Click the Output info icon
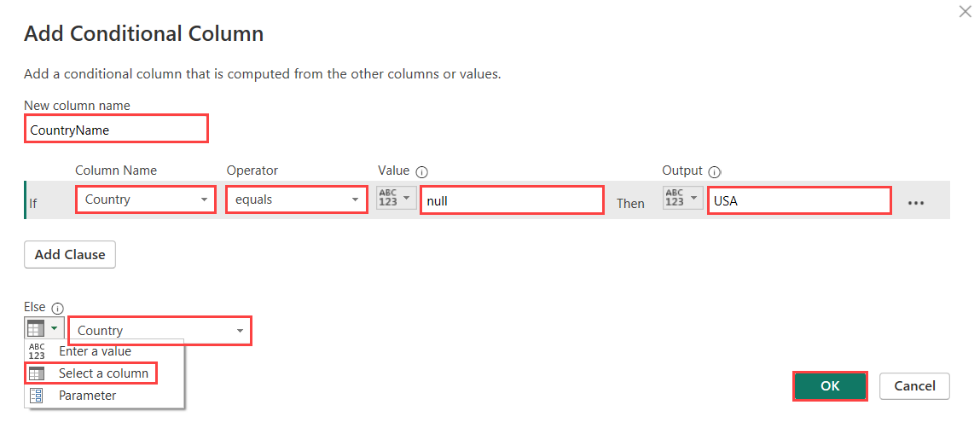The width and height of the screenshot is (980, 428). pos(715,171)
